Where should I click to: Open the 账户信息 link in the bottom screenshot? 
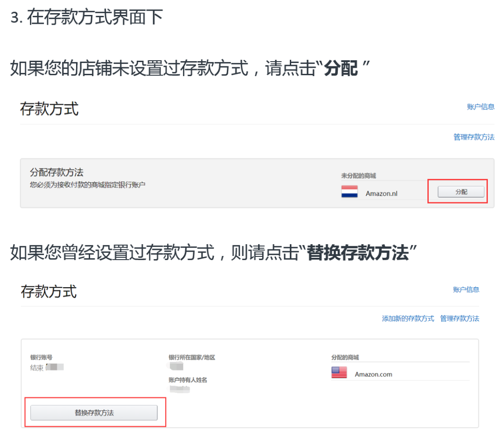[467, 290]
